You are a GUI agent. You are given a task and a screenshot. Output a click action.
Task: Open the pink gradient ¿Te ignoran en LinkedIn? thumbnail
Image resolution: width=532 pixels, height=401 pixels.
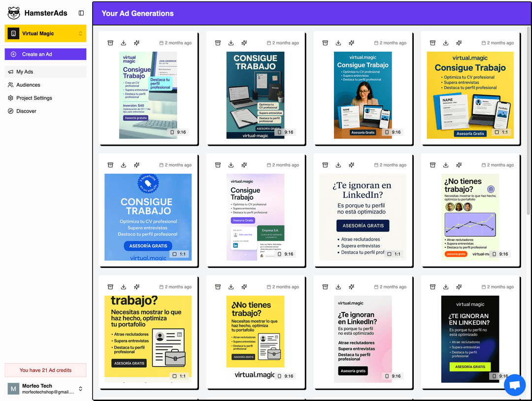coord(363,339)
